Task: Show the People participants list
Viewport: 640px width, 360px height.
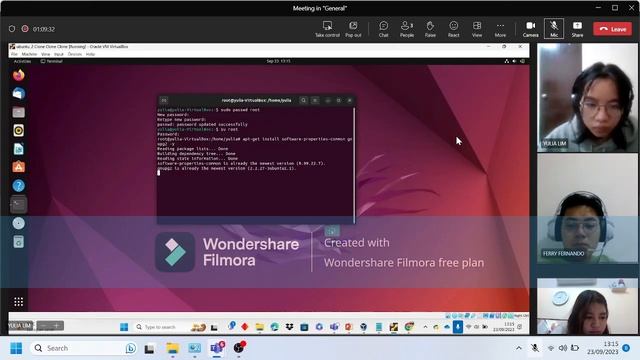Action: pos(407,29)
